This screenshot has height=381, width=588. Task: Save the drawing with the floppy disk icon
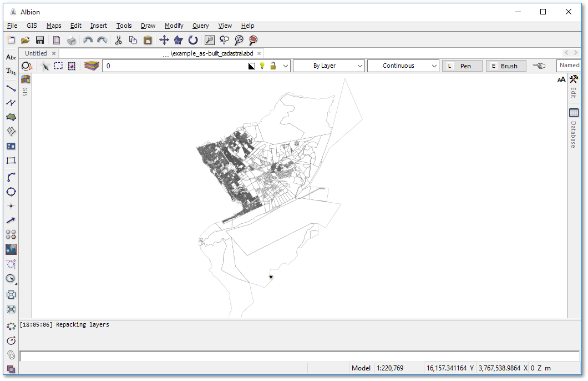(x=40, y=40)
